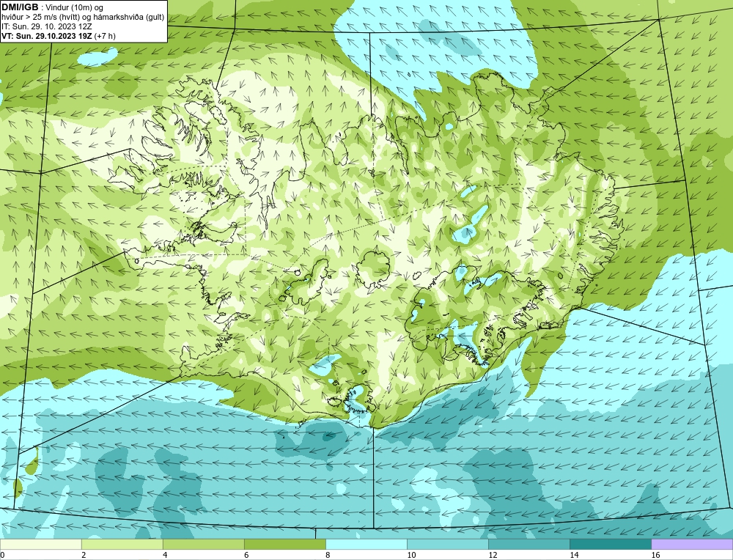Click the 2–4 m/s light green legend swatch

tap(122, 544)
